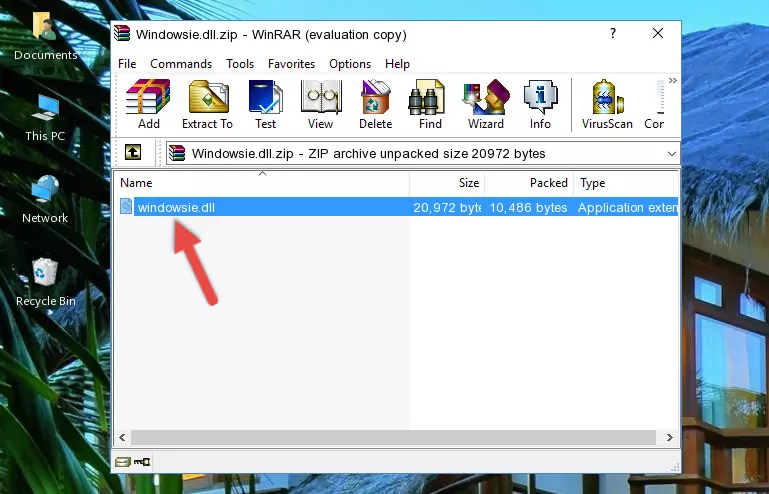Image resolution: width=769 pixels, height=494 pixels.
Task: Open the Tools menu
Action: (240, 64)
